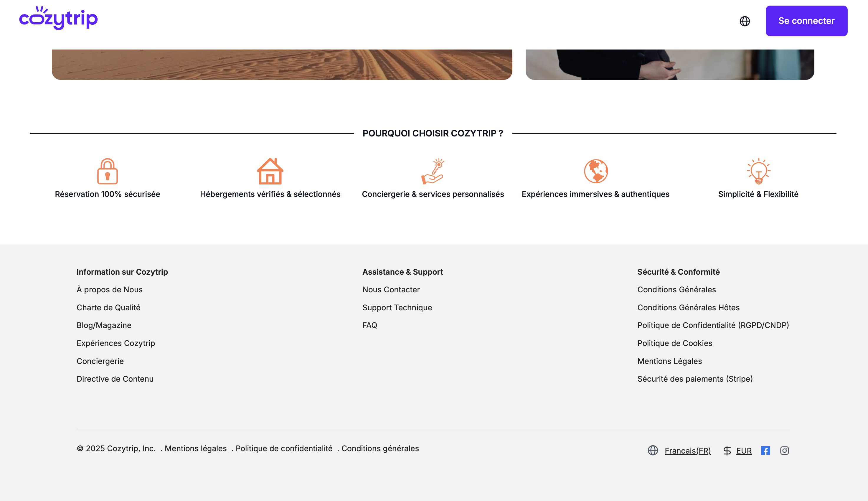The height and width of the screenshot is (501, 868).
Task: Open the Facebook icon in footer
Action: (765, 450)
